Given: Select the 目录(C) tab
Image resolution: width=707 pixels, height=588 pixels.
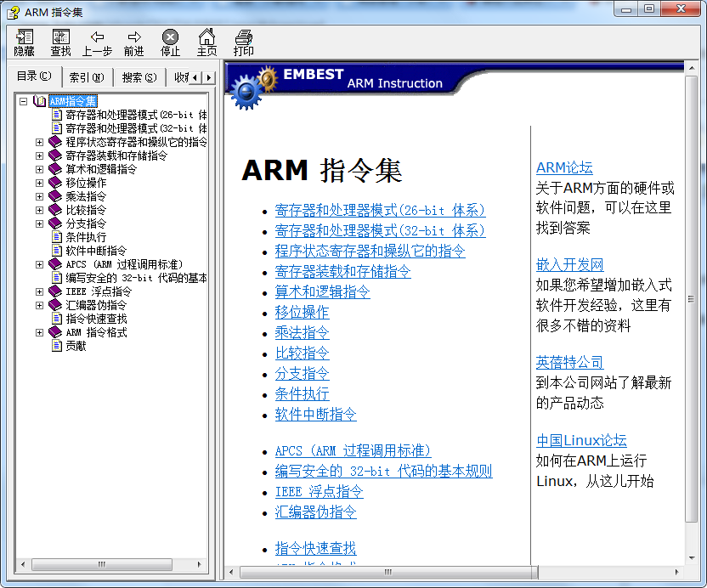Looking at the screenshot, I should [x=33, y=76].
